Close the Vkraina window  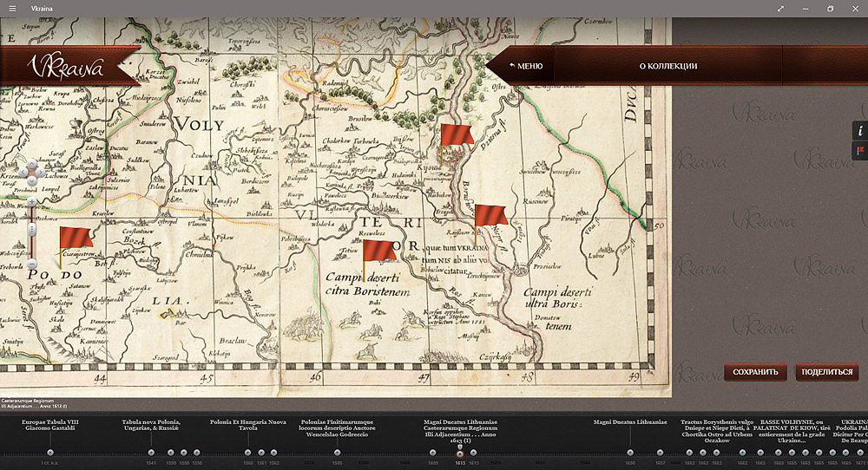pyautogui.click(x=855, y=9)
